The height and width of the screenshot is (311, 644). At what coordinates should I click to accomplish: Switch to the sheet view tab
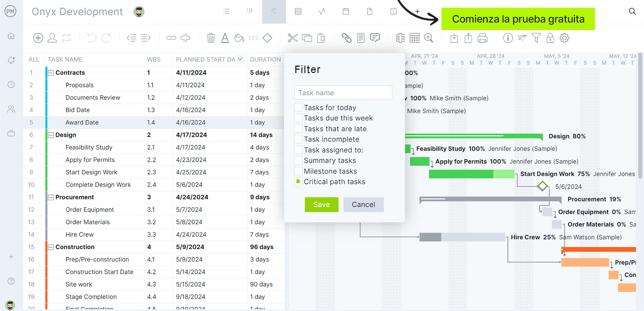(298, 11)
